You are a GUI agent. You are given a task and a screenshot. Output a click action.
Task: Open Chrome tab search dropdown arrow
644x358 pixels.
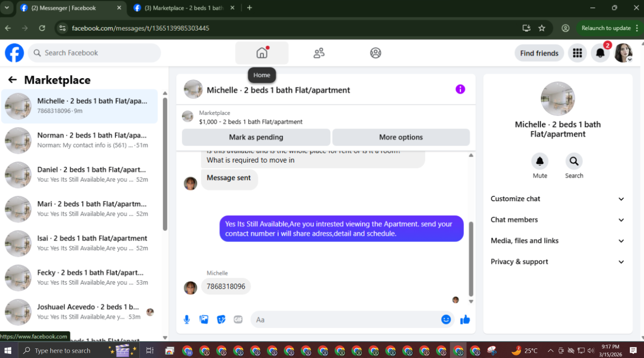coord(7,8)
